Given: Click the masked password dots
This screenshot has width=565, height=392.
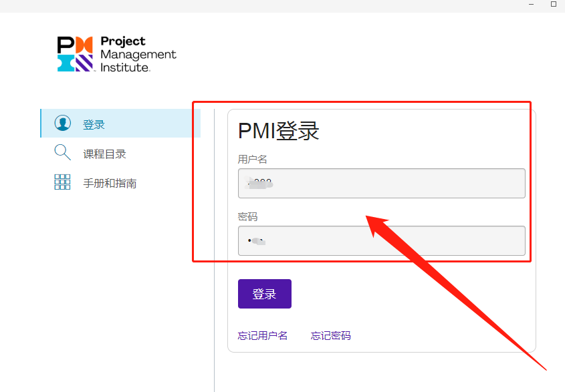Looking at the screenshot, I should click(x=256, y=240).
